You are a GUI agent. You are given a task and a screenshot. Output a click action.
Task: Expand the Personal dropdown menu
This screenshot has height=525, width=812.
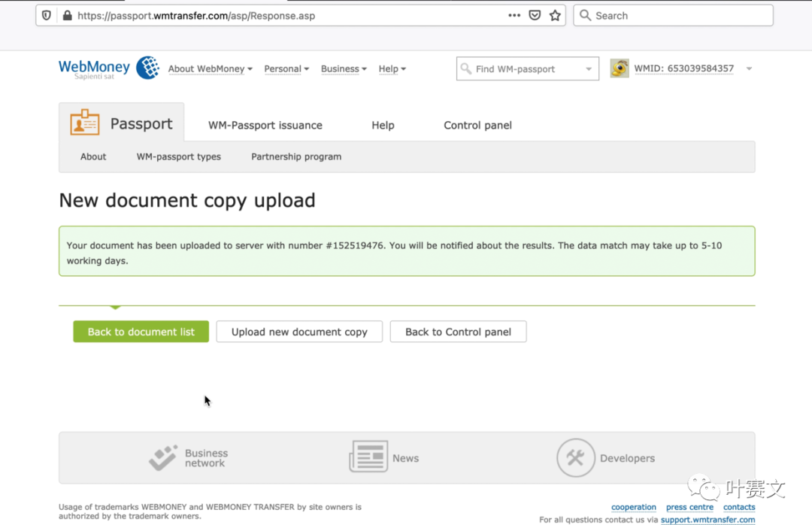[x=286, y=69]
